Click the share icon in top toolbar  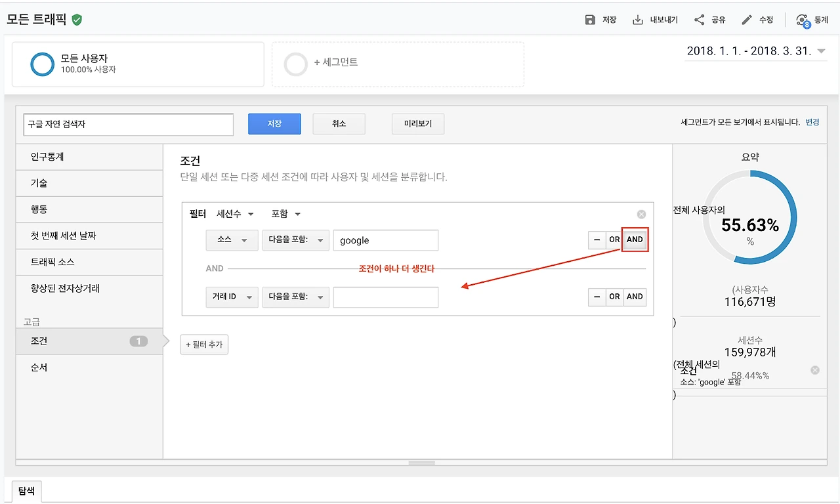coord(700,20)
